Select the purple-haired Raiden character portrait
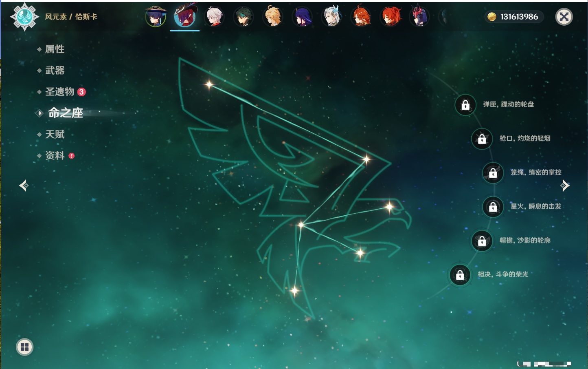Screen dimensions: 588x369 (x=302, y=17)
